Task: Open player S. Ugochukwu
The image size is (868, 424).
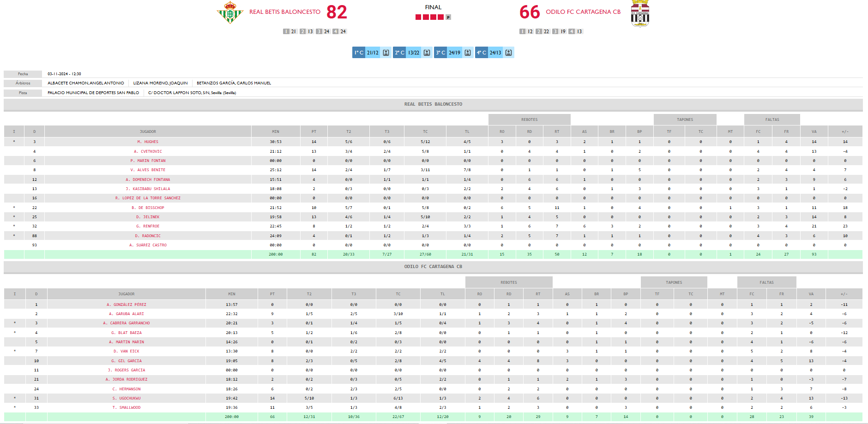Action: (x=127, y=398)
